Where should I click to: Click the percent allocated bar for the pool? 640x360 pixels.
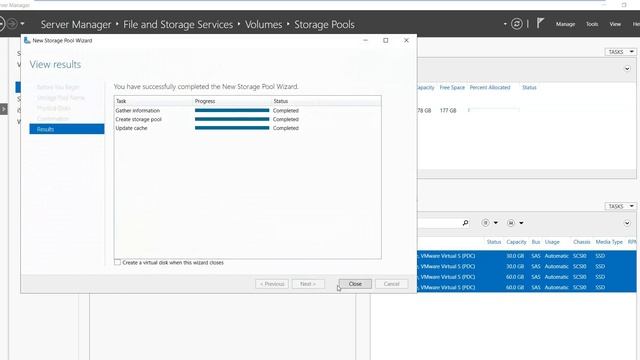pyautogui.click(x=494, y=110)
